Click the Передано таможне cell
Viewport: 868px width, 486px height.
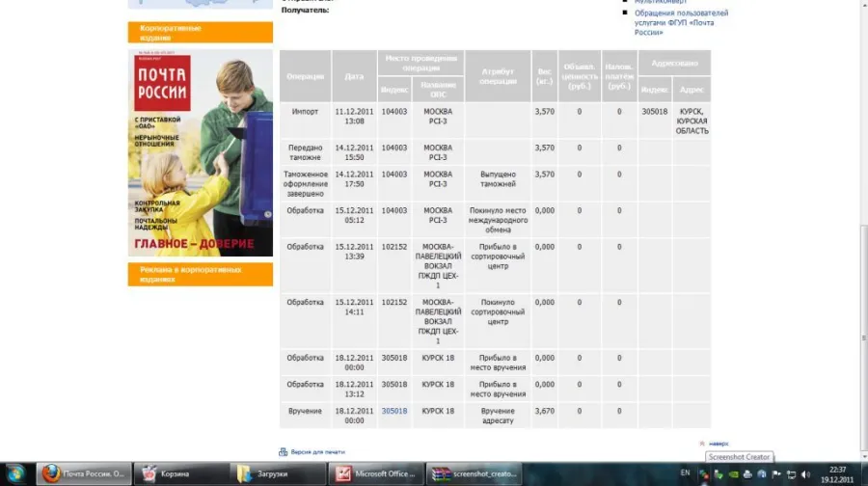click(x=305, y=152)
